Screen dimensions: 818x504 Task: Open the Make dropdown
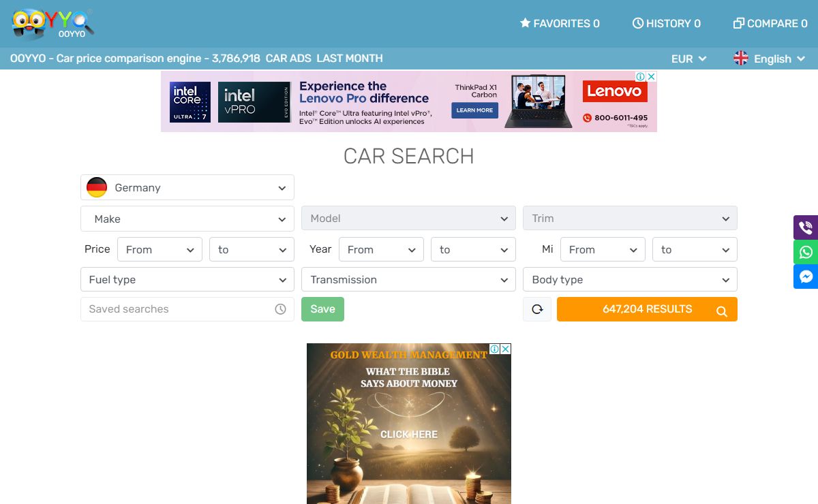[187, 219]
